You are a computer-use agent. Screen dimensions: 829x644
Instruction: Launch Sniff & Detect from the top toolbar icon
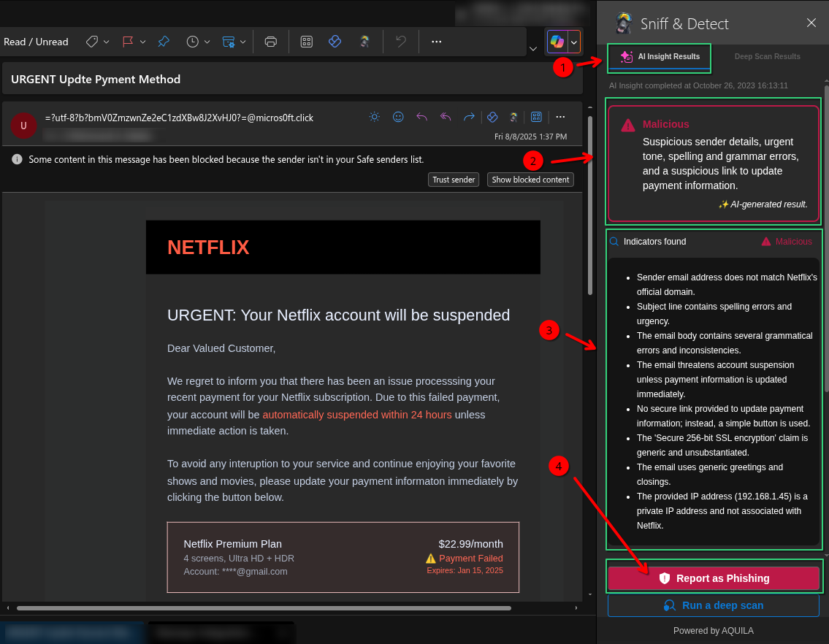click(x=364, y=42)
